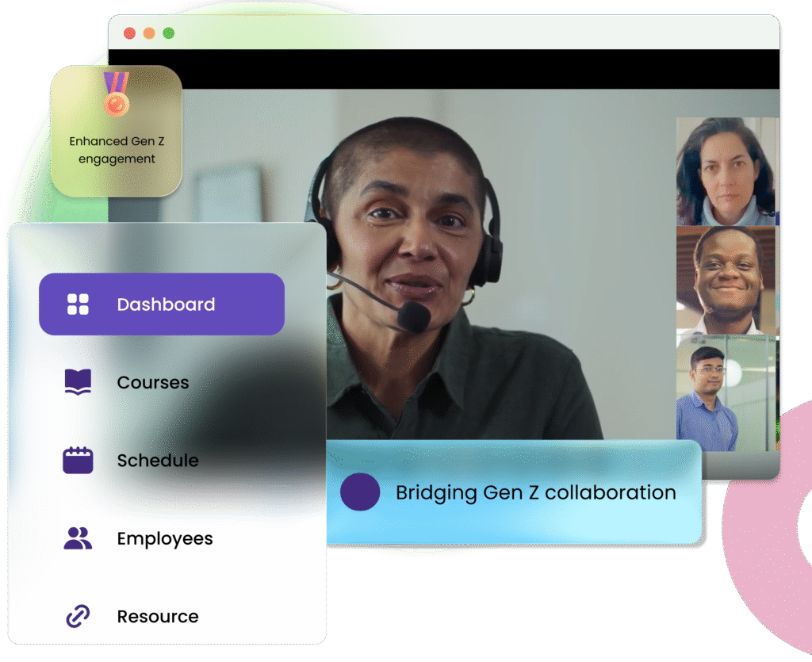This screenshot has height=662, width=812.
Task: Select the top participant video with dark-haired woman
Action: [x=726, y=171]
